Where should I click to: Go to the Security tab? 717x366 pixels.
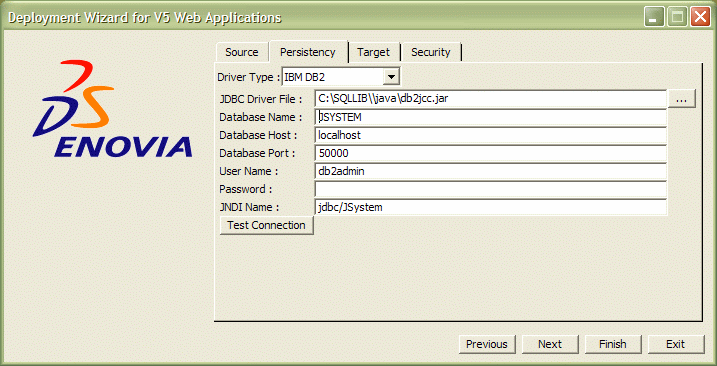431,52
